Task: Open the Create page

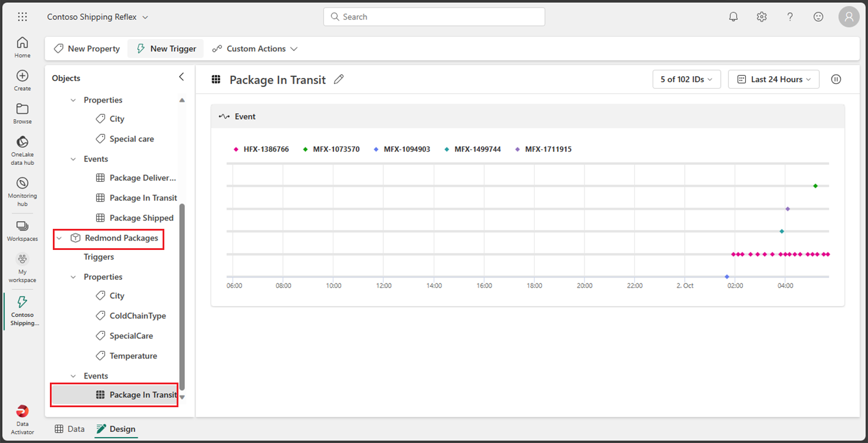Action: [x=22, y=80]
